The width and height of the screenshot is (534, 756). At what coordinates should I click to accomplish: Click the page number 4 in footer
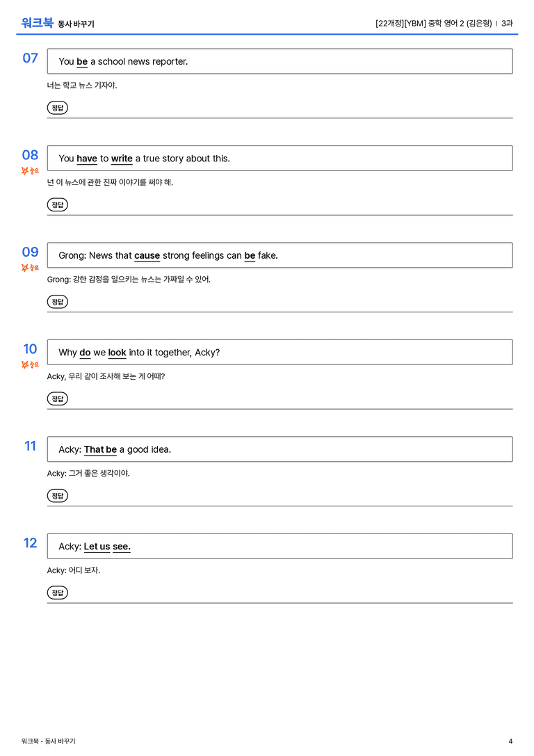click(510, 741)
